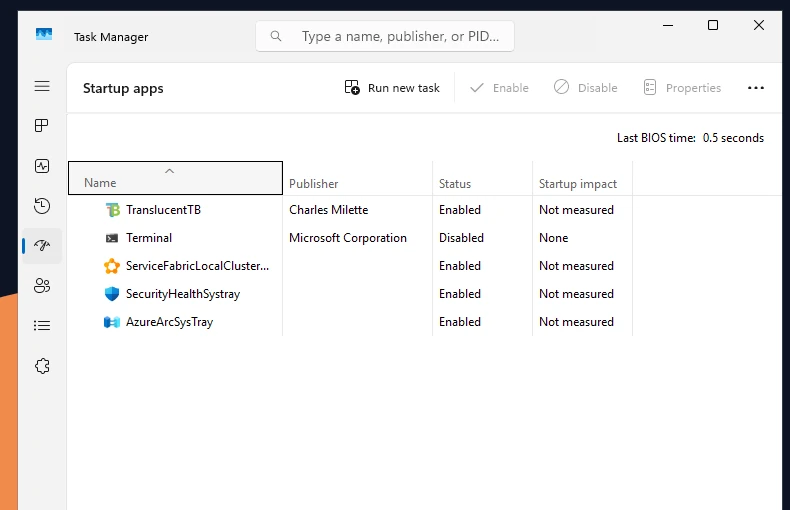This screenshot has height=510, width=790.
Task: Select SecurityHealthSystray entry name
Action: point(183,294)
